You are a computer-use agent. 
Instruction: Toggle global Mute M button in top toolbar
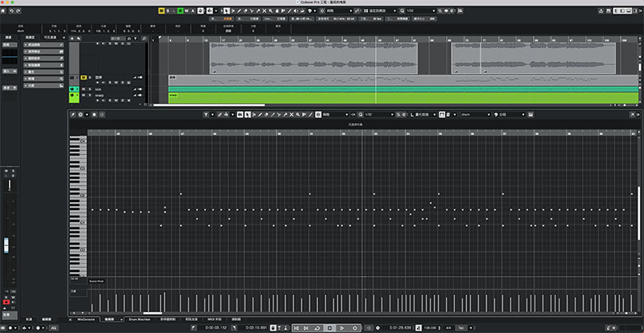(x=162, y=10)
